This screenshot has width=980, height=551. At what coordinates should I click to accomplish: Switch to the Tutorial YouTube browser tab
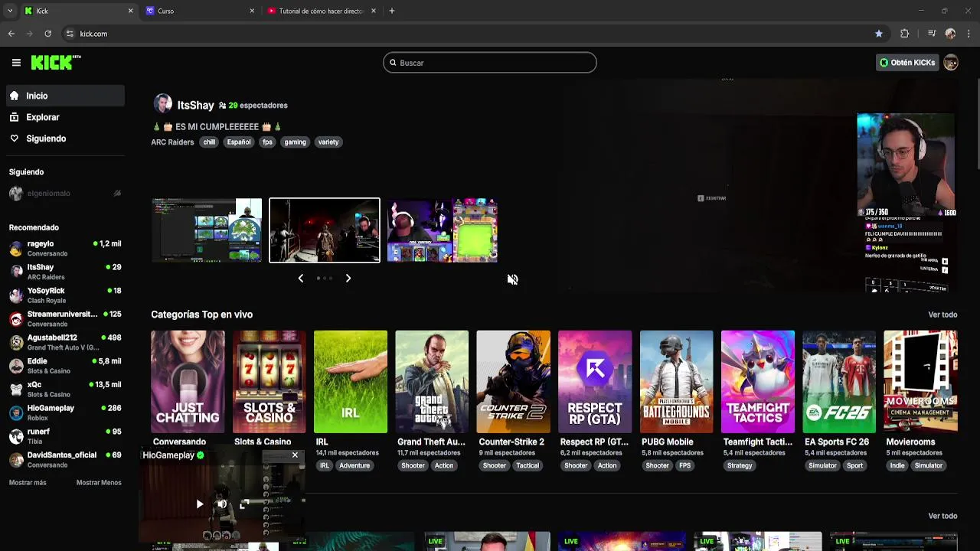(322, 11)
